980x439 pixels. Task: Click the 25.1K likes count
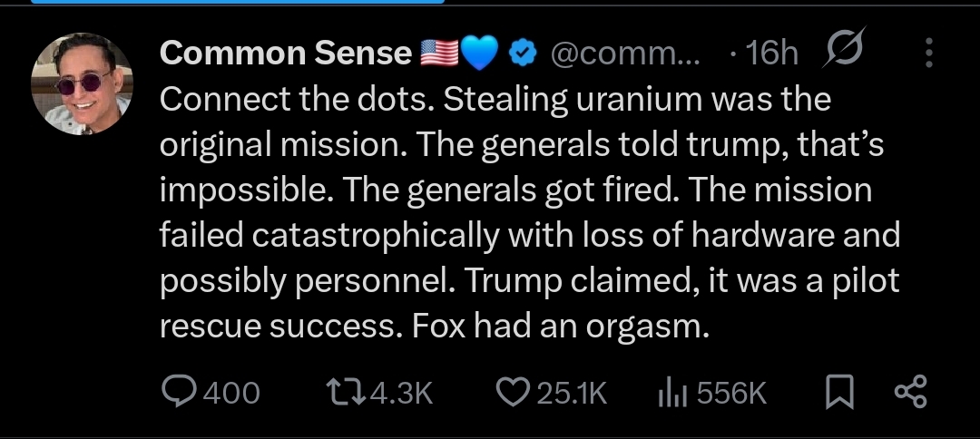coord(571,393)
